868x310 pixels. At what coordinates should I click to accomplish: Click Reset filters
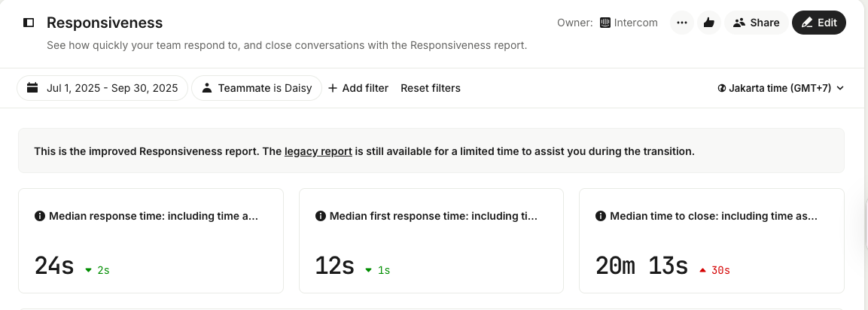click(431, 88)
